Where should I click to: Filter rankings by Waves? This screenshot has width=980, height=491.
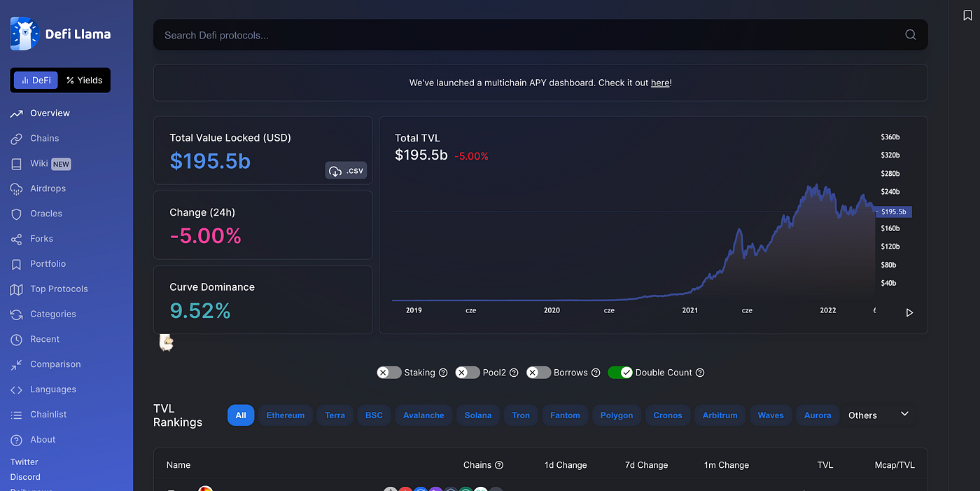(x=771, y=415)
